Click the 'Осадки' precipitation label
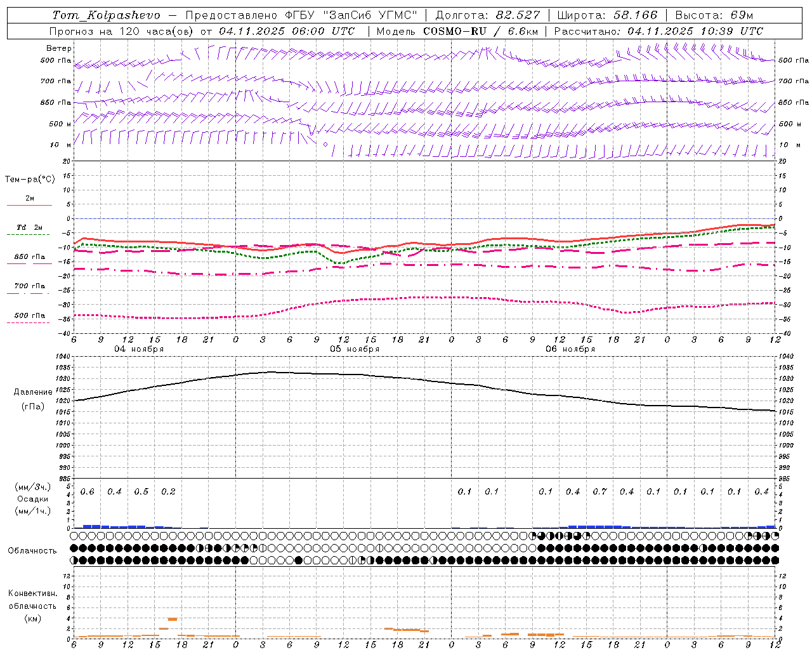 tap(33, 499)
